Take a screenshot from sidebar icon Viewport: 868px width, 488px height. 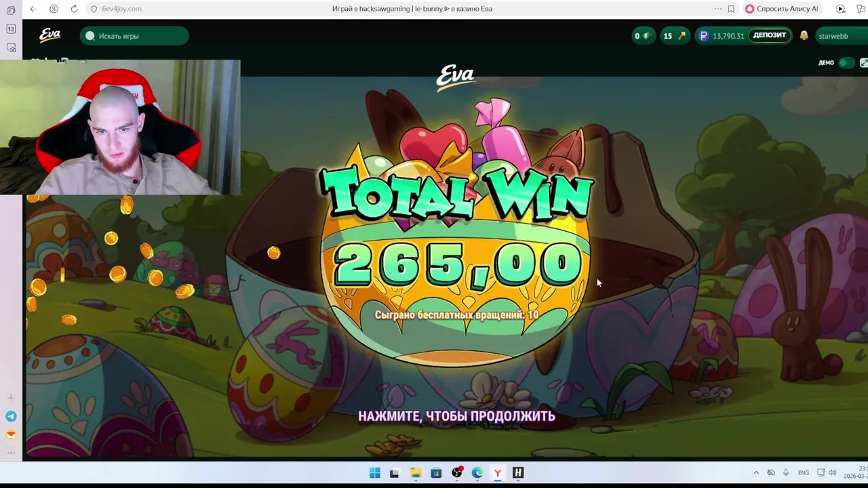[x=11, y=47]
